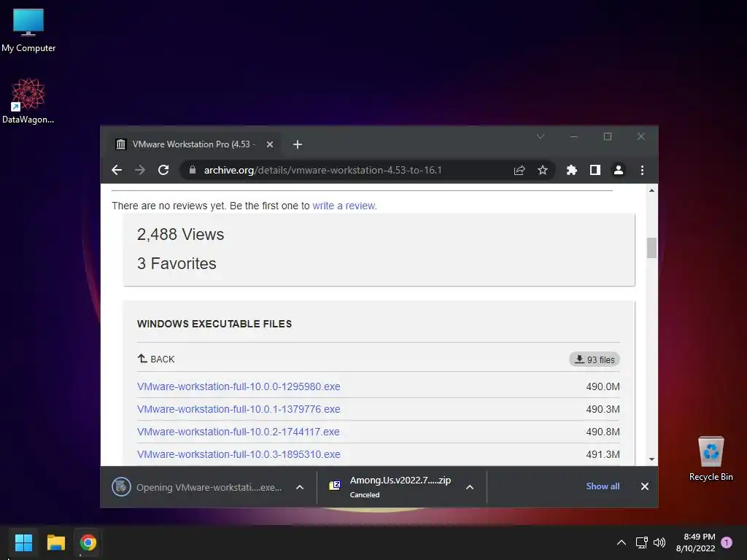This screenshot has height=560, width=747.
Task: Open notification badge in tray
Action: point(727,542)
